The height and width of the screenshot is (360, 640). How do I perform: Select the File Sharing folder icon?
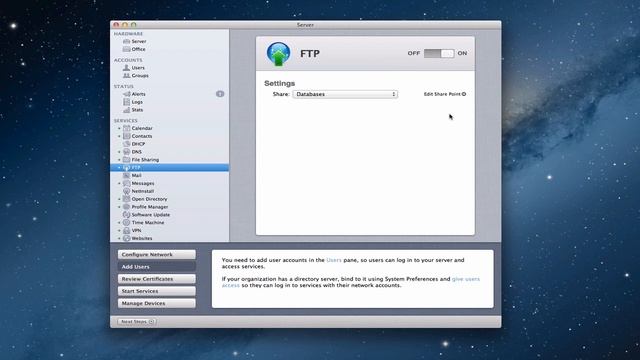coord(127,160)
